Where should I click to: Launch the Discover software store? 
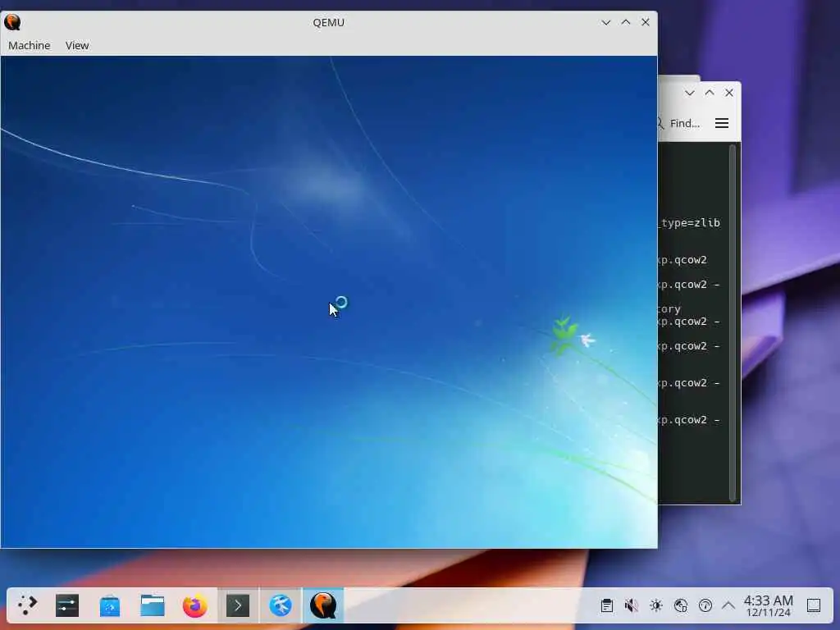click(110, 605)
